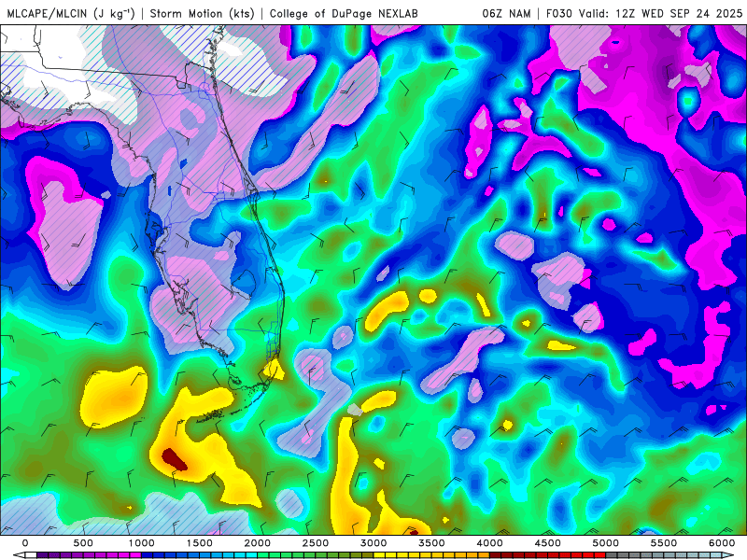Click the 500 label on the color scale

pos(83,543)
